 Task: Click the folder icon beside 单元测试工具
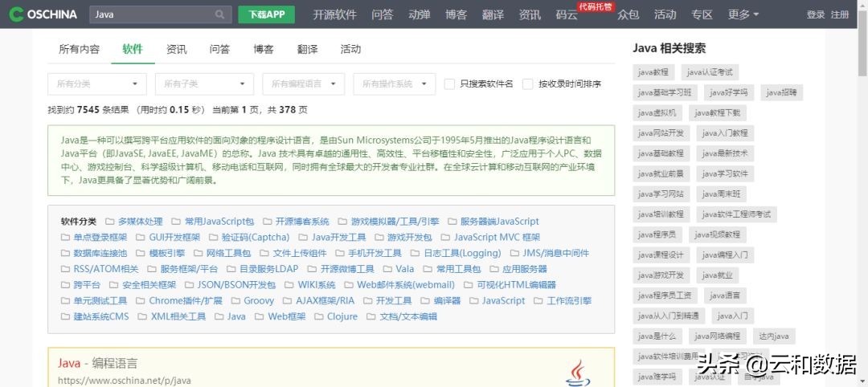click(65, 301)
